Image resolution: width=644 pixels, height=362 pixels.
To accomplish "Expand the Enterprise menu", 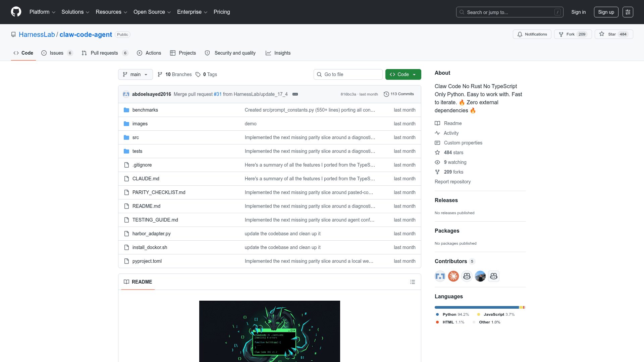I will pyautogui.click(x=192, y=12).
